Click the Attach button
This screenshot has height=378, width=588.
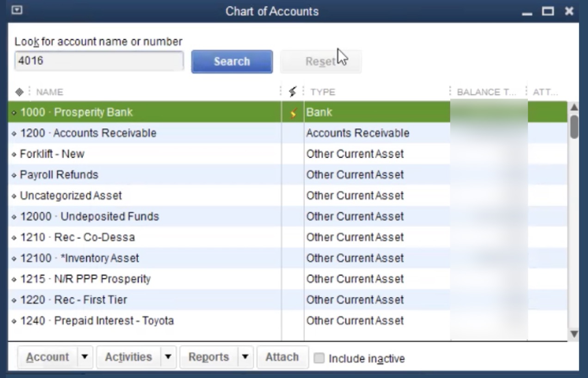tap(282, 357)
